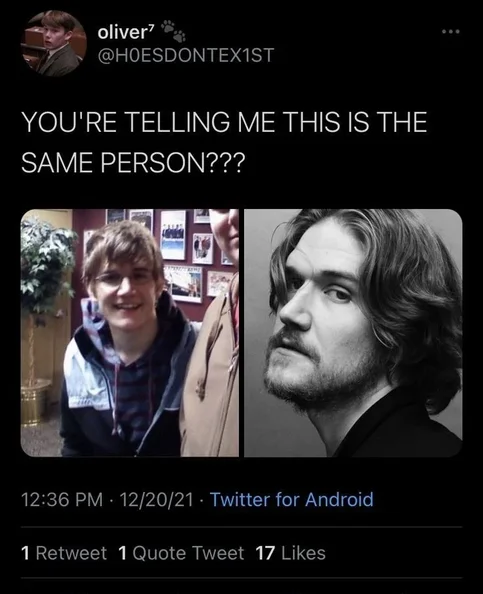Click the 12/20/21 date

coord(156,499)
